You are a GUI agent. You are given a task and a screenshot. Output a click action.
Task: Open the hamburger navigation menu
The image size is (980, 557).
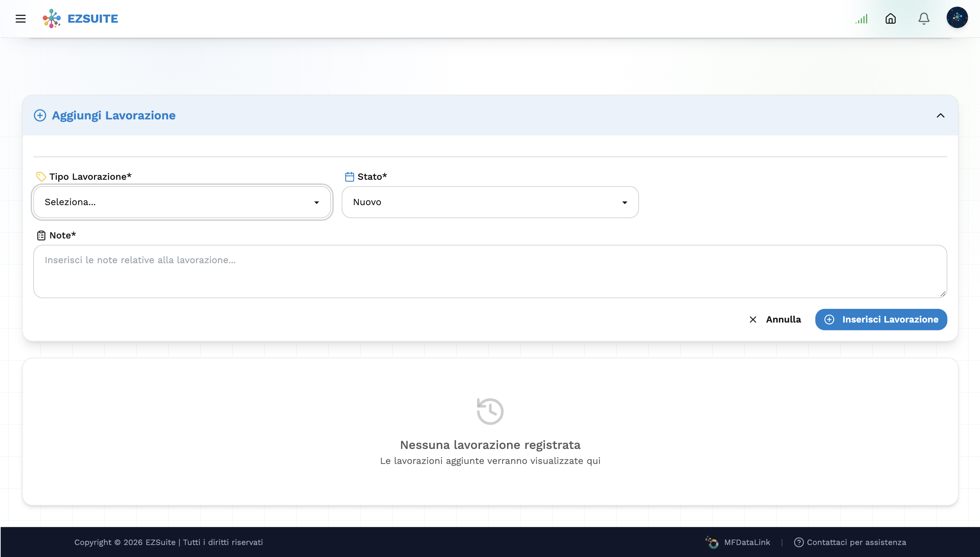[x=21, y=19]
